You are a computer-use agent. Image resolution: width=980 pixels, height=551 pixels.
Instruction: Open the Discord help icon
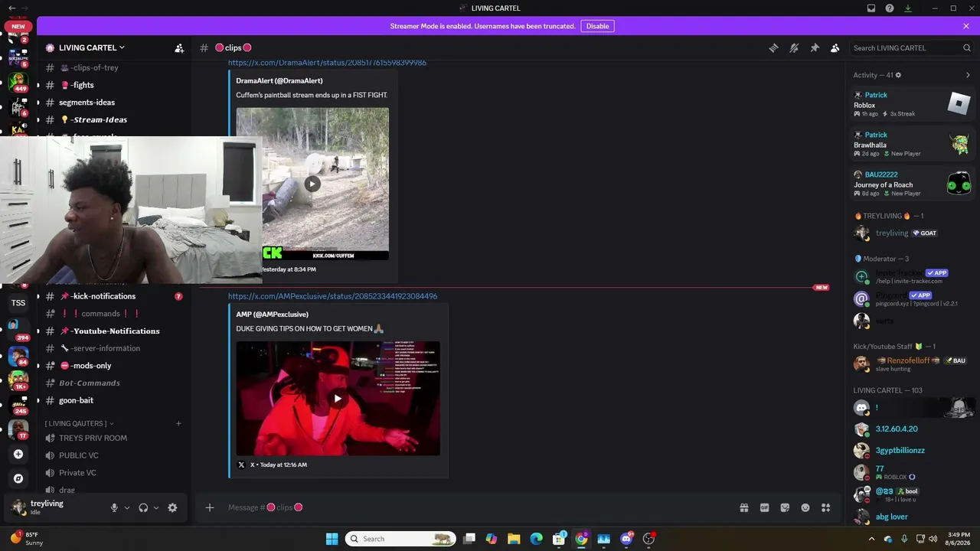point(890,8)
